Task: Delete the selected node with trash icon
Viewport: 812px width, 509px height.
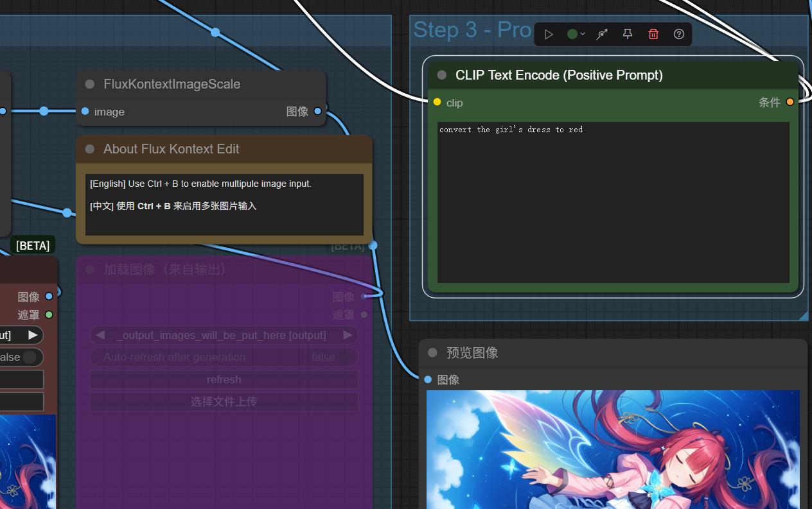Action: pos(653,35)
